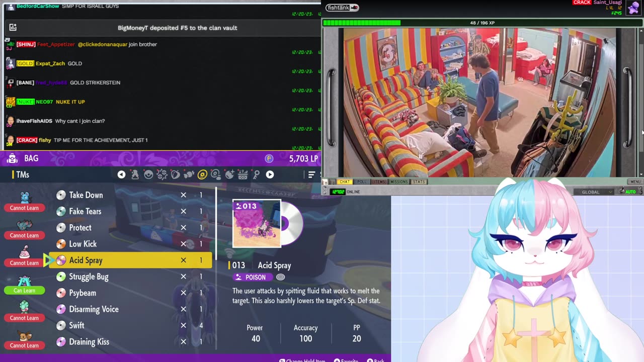
Task: Switch to the ITEMS tab
Action: point(379,182)
